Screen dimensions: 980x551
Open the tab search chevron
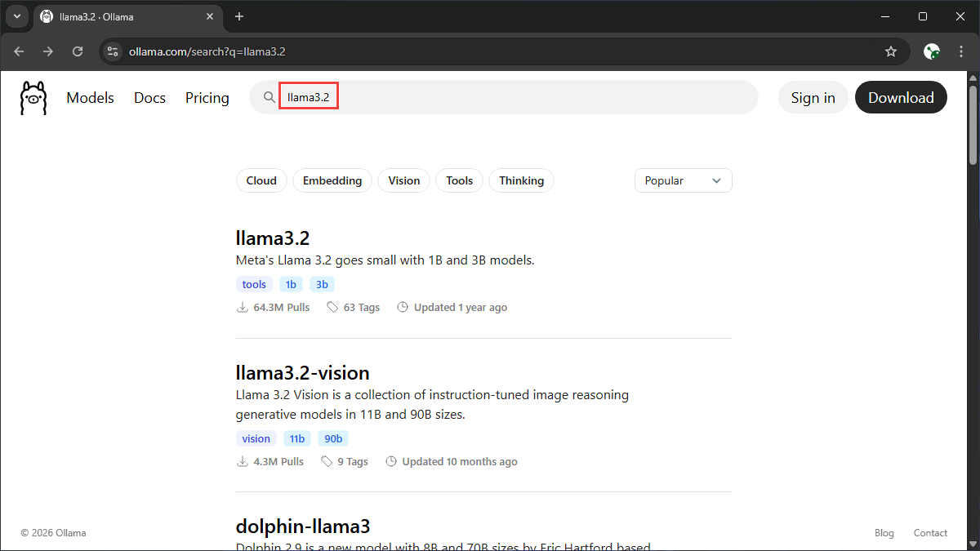click(16, 16)
